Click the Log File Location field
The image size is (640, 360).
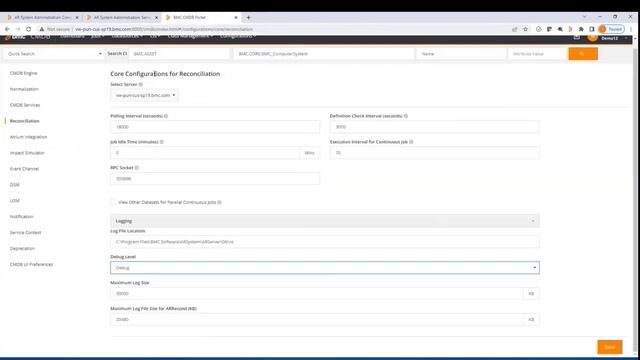(325, 242)
